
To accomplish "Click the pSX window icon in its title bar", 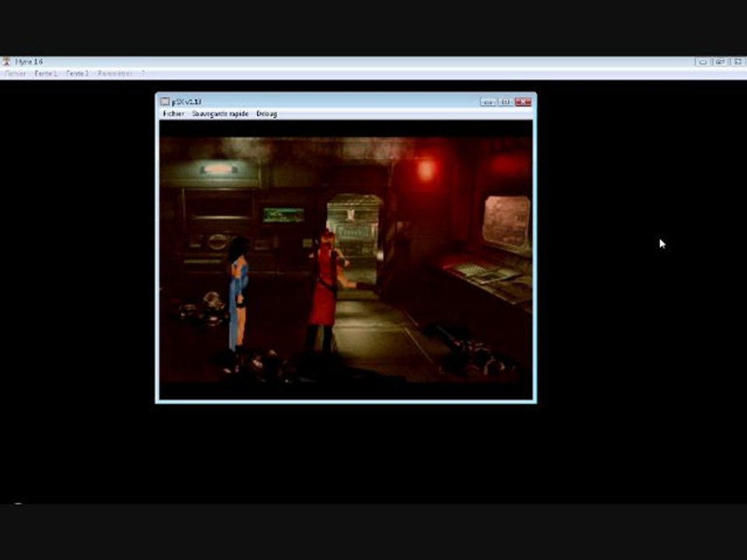I will (164, 101).
